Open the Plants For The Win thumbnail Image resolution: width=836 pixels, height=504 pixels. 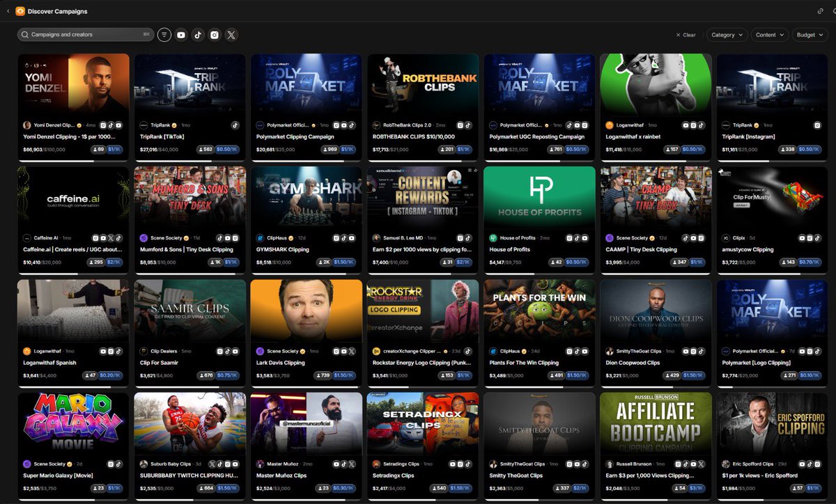coord(539,310)
